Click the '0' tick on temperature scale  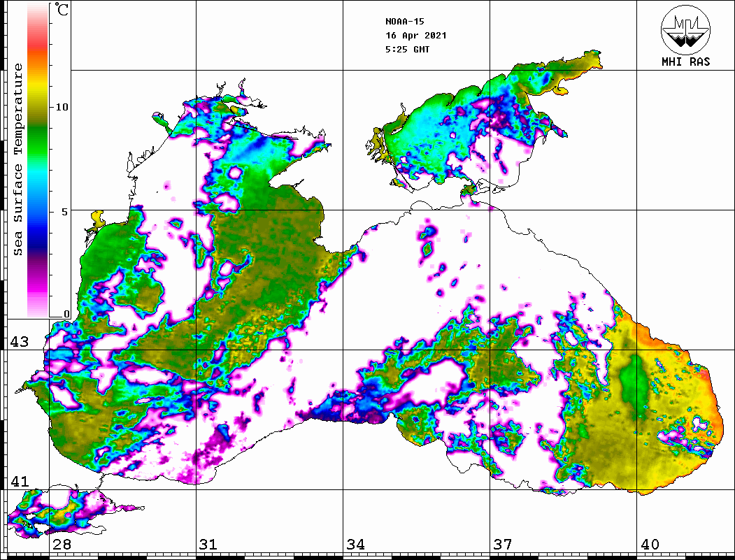[x=66, y=314]
